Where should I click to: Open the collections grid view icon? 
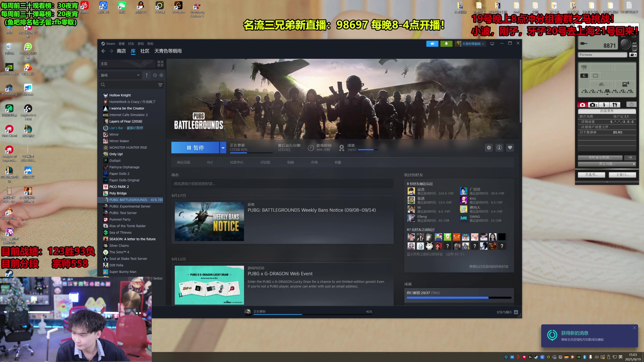tap(160, 64)
